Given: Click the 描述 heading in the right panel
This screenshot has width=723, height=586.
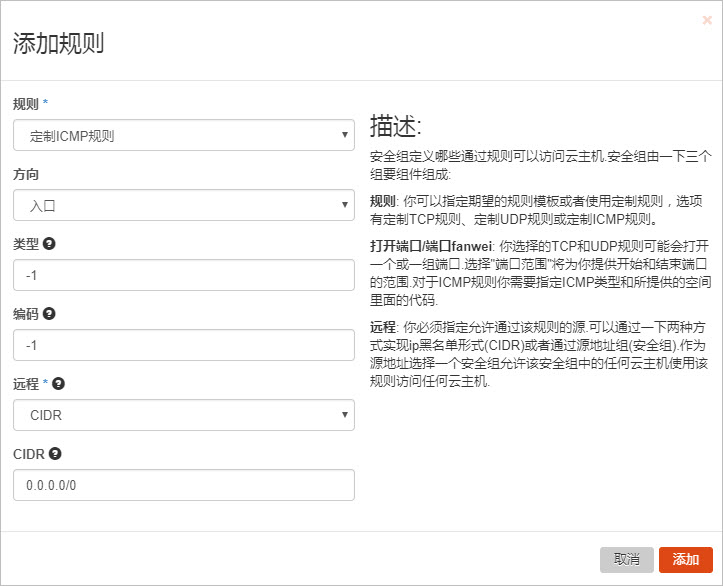Looking at the screenshot, I should [x=396, y=127].
